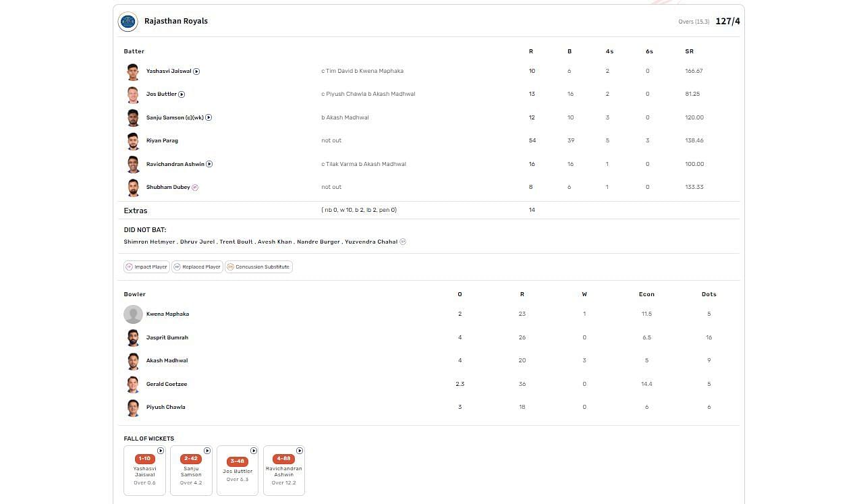Click Yuzvendra Chahal in did not bat
This screenshot has height=504, width=857.
tap(371, 242)
